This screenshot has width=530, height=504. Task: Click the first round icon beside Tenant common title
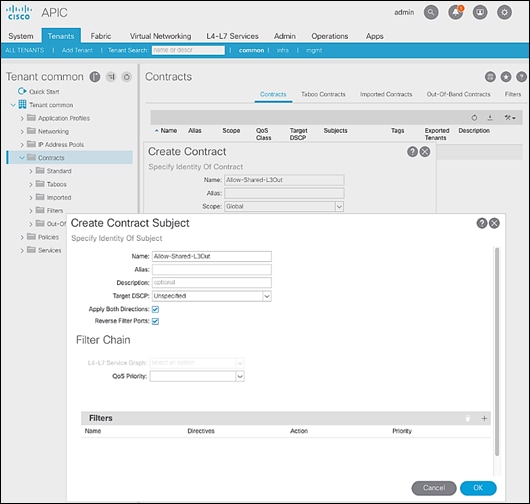click(x=95, y=77)
